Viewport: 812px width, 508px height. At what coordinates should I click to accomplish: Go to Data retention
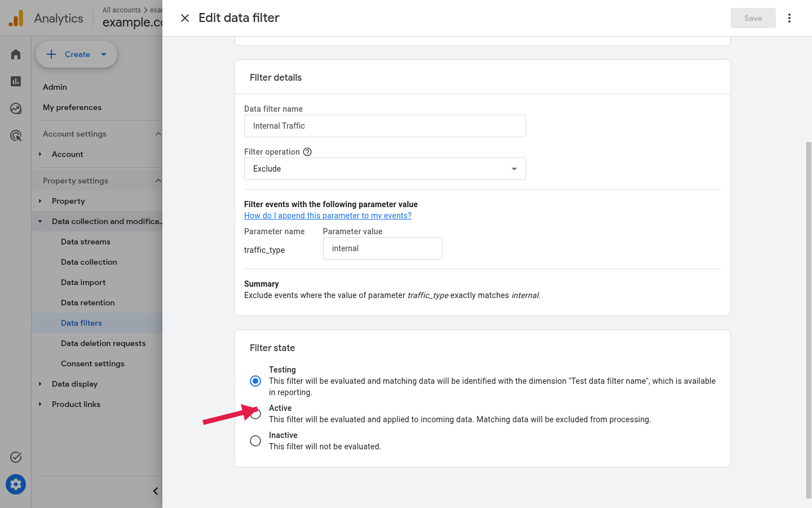tap(88, 303)
